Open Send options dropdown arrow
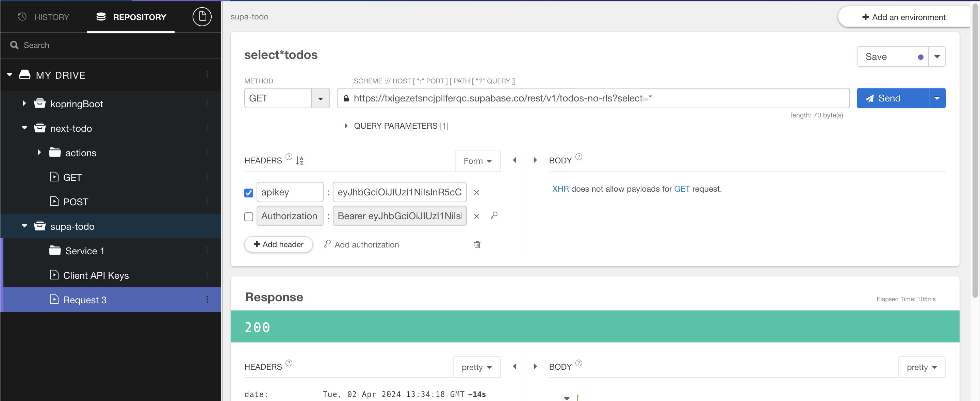Image resolution: width=980 pixels, height=401 pixels. (x=937, y=98)
